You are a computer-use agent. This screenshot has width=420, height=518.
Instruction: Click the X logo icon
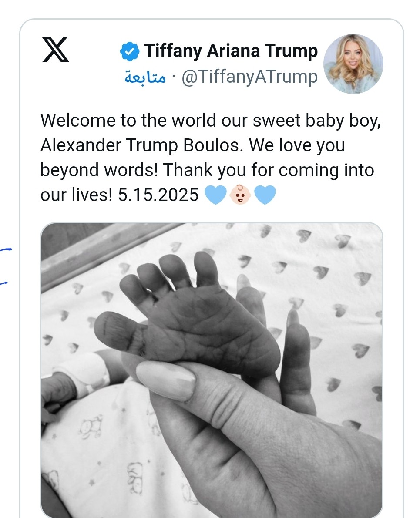click(56, 49)
